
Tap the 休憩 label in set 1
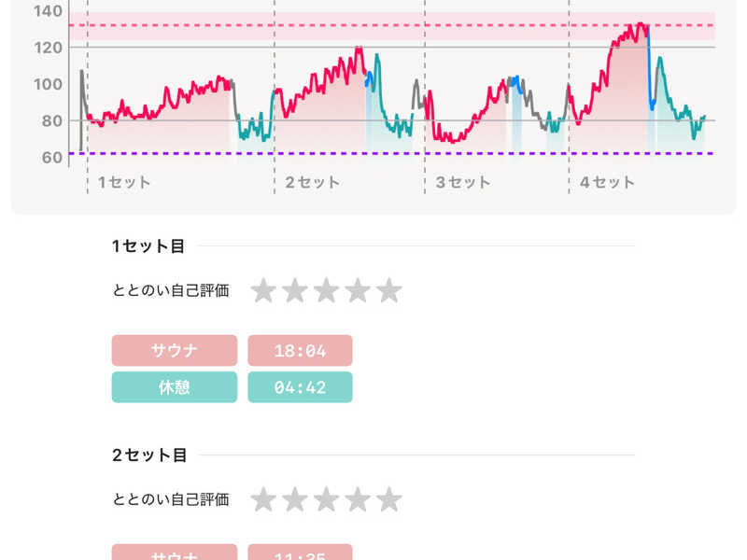point(175,387)
